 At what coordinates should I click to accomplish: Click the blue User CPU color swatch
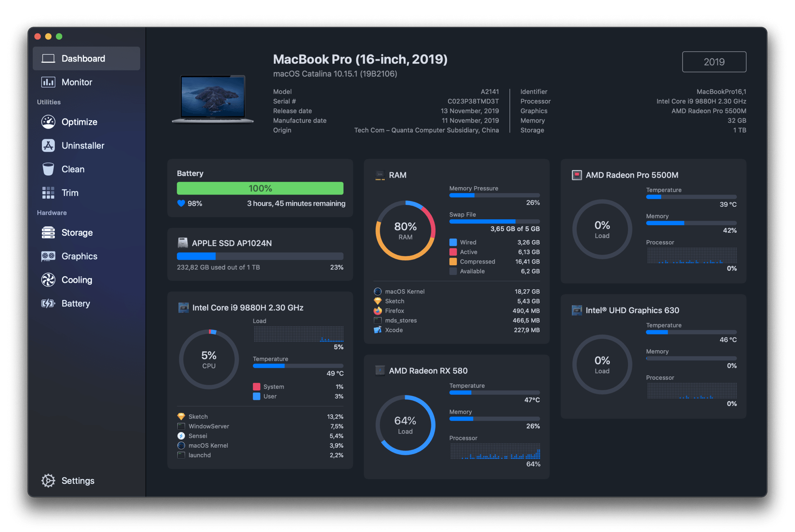click(x=257, y=396)
